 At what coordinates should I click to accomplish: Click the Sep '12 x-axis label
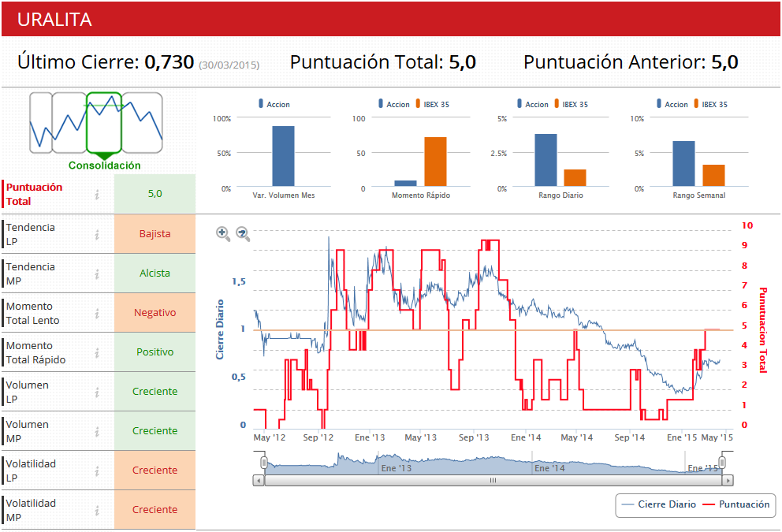(x=318, y=437)
